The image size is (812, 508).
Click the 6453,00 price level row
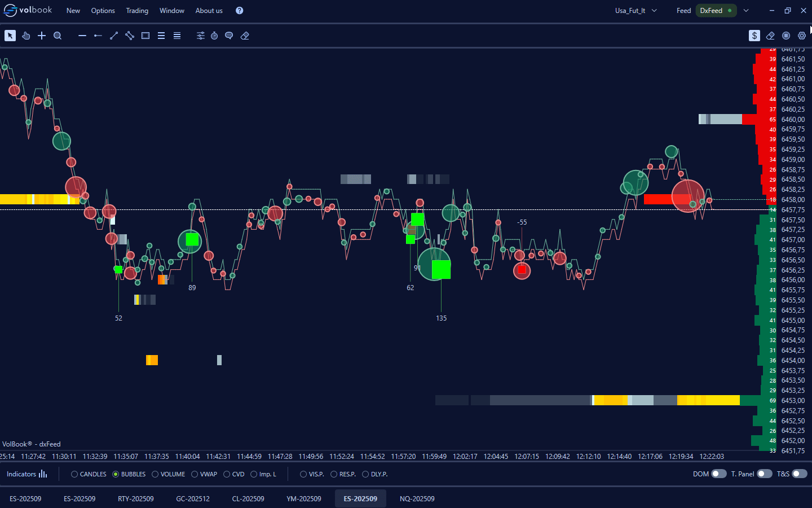(x=793, y=401)
